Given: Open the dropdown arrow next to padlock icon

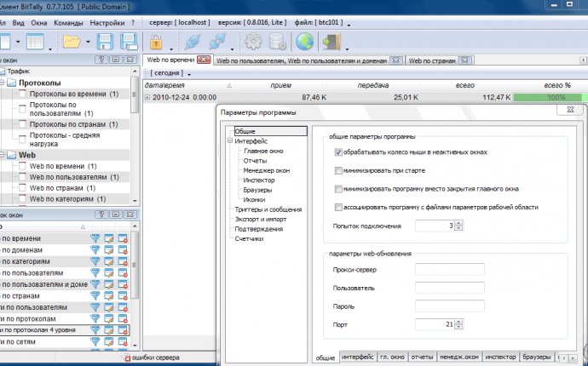Looking at the screenshot, I should click(x=171, y=49).
